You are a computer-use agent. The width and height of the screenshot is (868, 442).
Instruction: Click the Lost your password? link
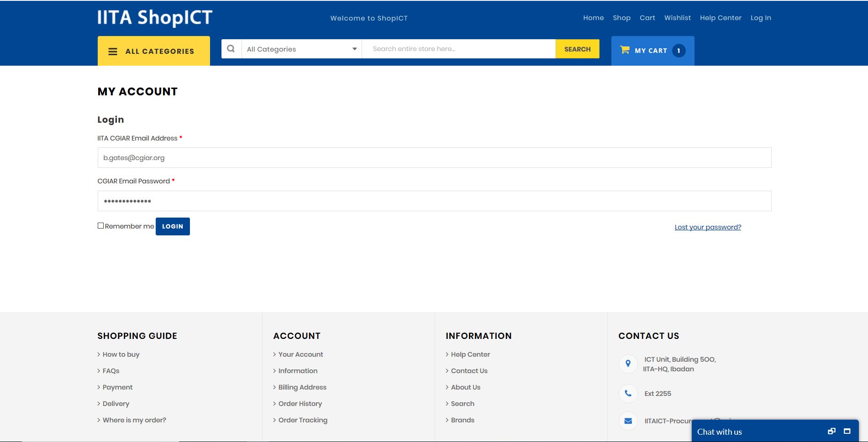pos(708,227)
